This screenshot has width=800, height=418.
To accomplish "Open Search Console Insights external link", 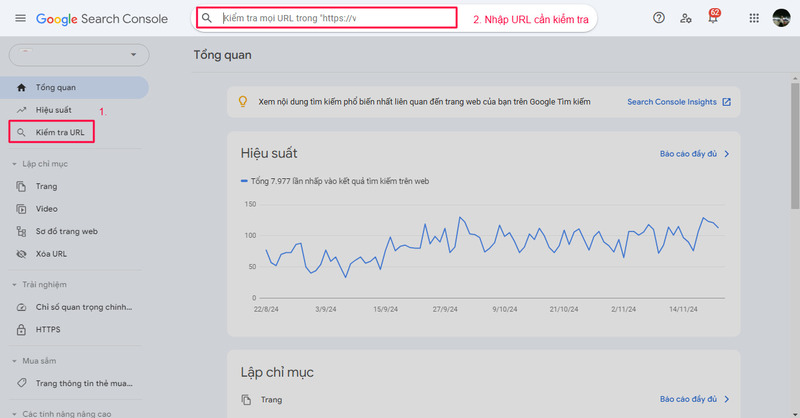I will (x=679, y=102).
